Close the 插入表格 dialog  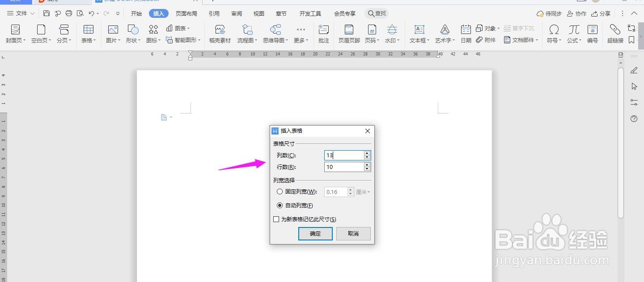[368, 131]
